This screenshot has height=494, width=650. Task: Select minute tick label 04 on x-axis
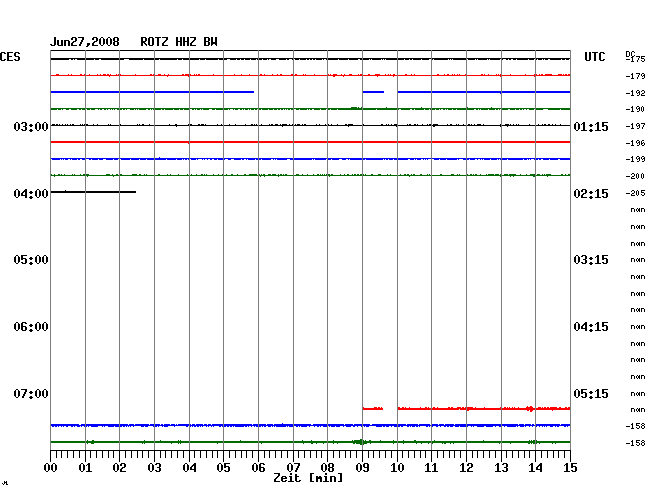tap(189, 468)
